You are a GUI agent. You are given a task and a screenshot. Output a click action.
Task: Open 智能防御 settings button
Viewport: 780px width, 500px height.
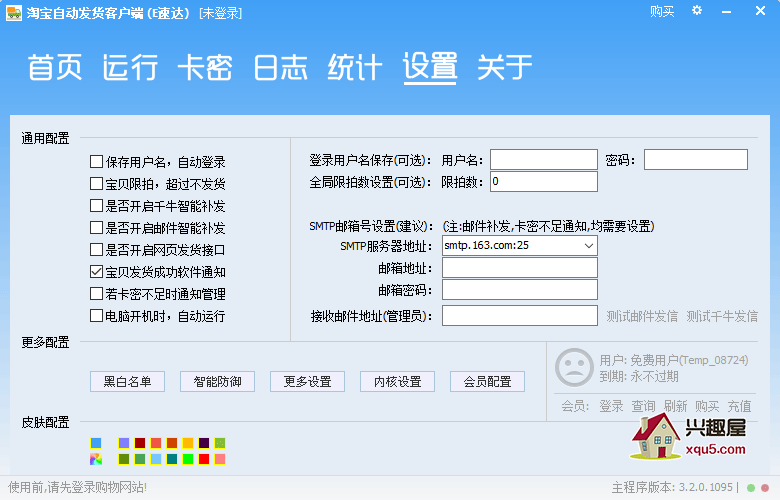tap(217, 382)
